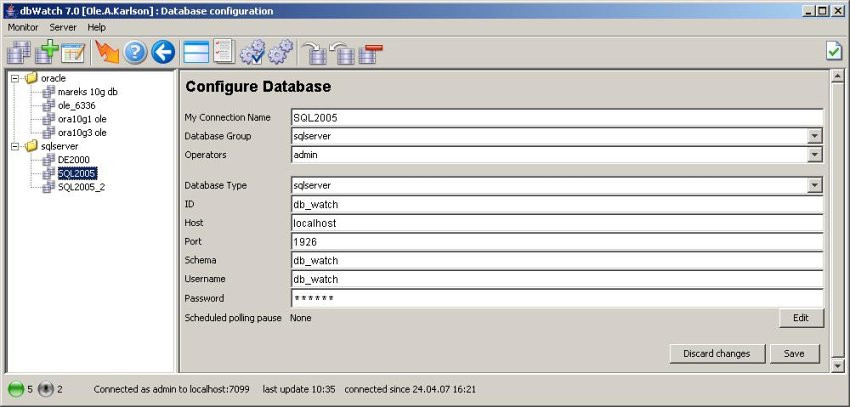Image resolution: width=850 pixels, height=407 pixels.
Task: Click 'Connected as admin to localhost:7099' status text
Action: [171, 389]
